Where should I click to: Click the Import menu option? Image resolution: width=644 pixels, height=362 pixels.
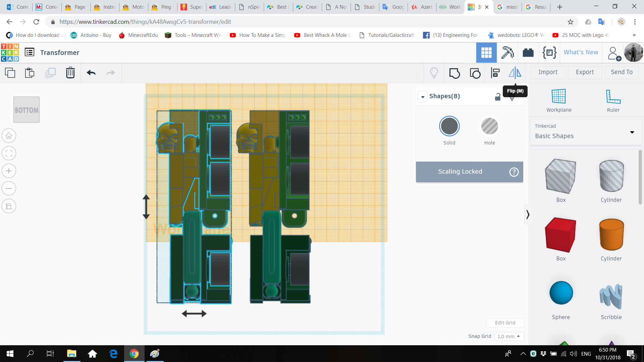(x=548, y=72)
